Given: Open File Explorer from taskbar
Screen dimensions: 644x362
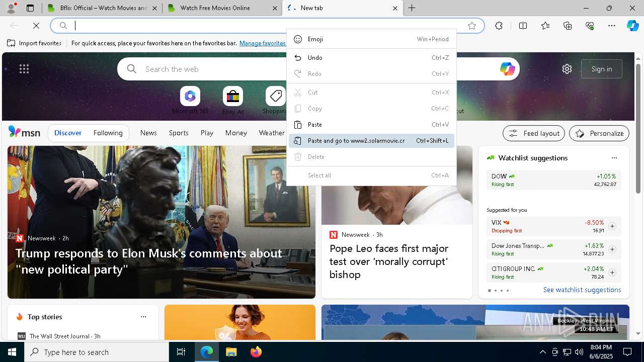Looking at the screenshot, I should click(x=231, y=352).
